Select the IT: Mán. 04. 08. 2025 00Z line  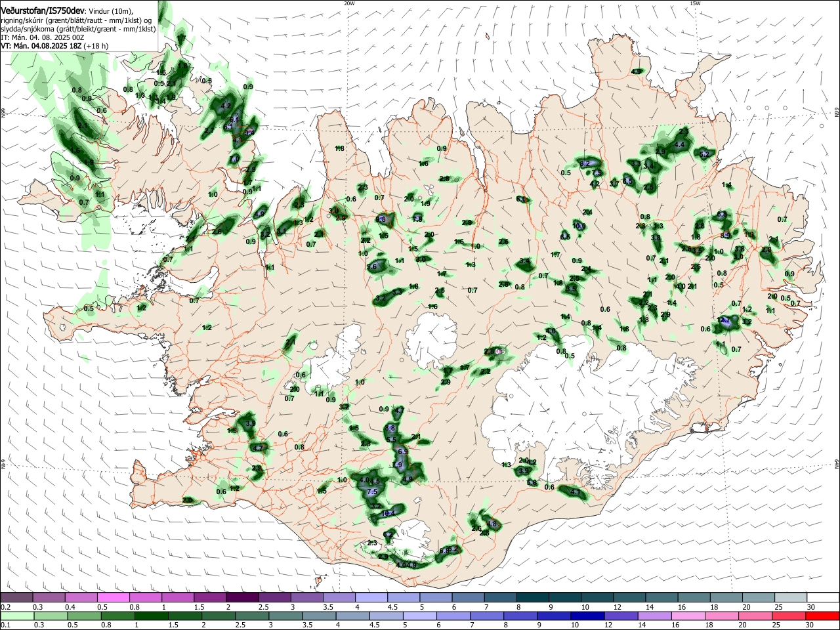(44, 37)
